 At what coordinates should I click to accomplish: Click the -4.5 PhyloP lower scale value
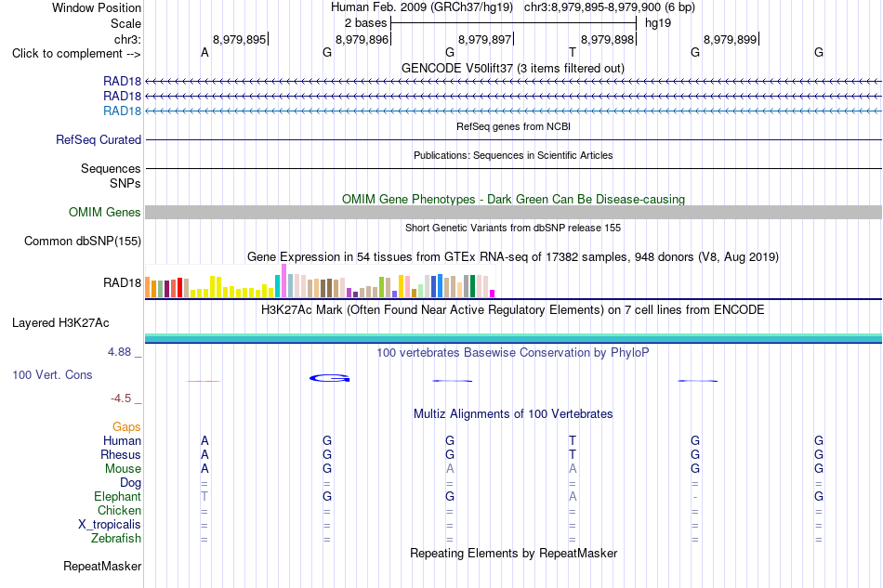pyautogui.click(x=121, y=399)
